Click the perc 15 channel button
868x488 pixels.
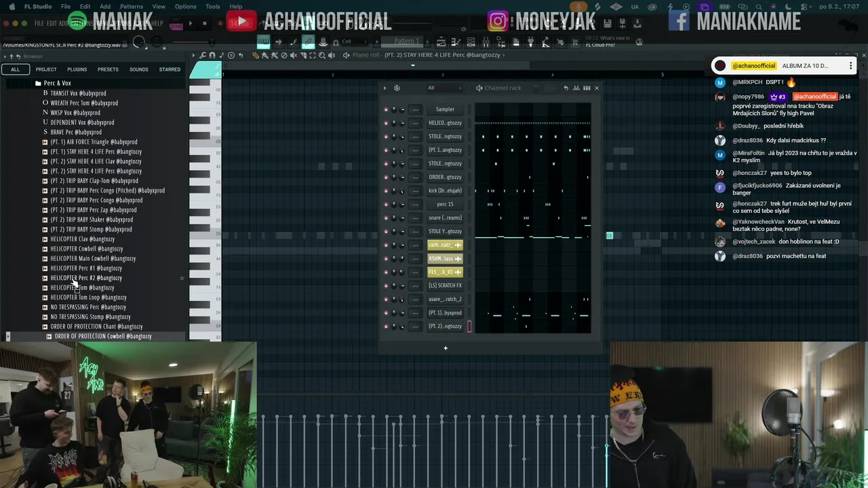445,204
